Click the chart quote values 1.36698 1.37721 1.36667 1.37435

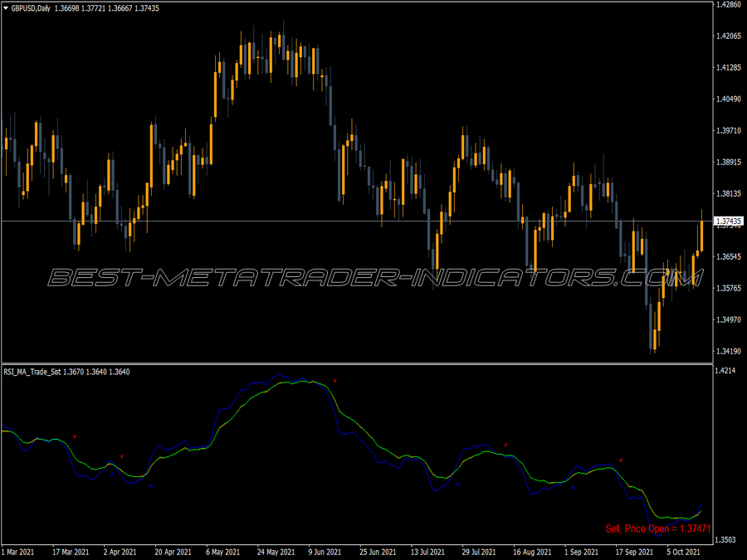(107, 8)
